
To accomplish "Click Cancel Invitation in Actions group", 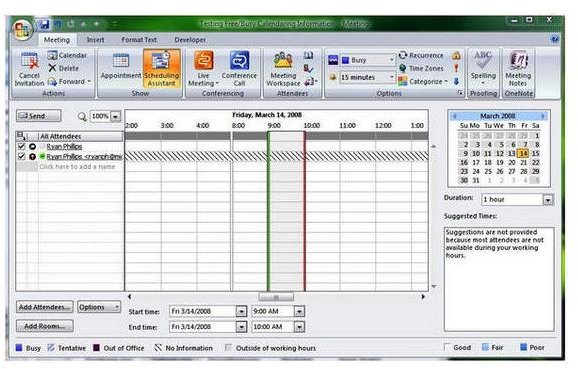I will click(x=29, y=69).
